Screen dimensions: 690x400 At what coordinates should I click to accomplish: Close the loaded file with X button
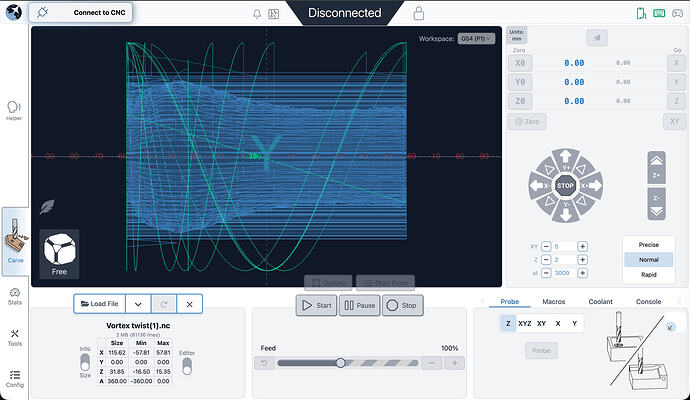[x=189, y=303]
